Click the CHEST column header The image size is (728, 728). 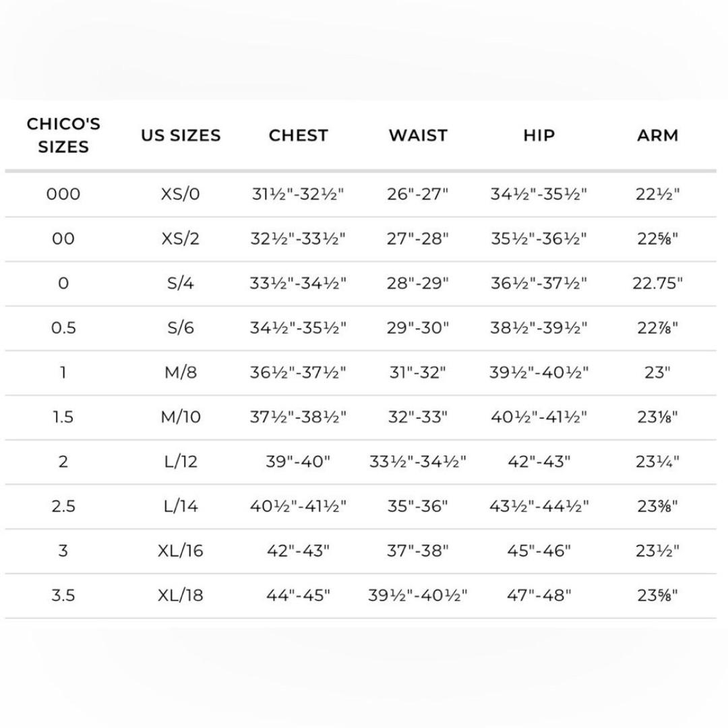[298, 135]
